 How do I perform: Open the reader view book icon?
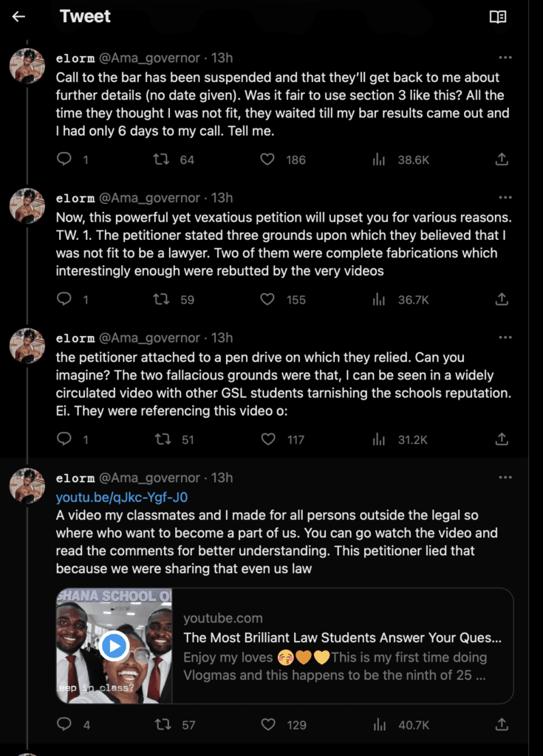point(498,17)
